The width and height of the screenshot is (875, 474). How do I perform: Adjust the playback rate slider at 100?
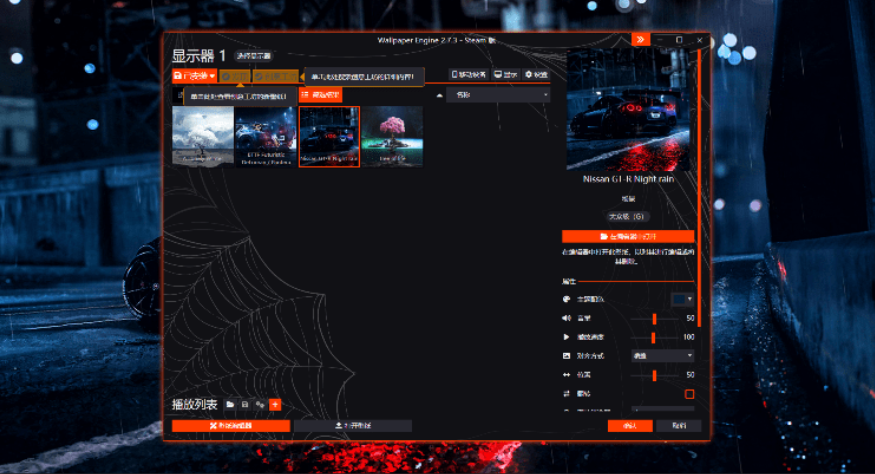coord(653,337)
